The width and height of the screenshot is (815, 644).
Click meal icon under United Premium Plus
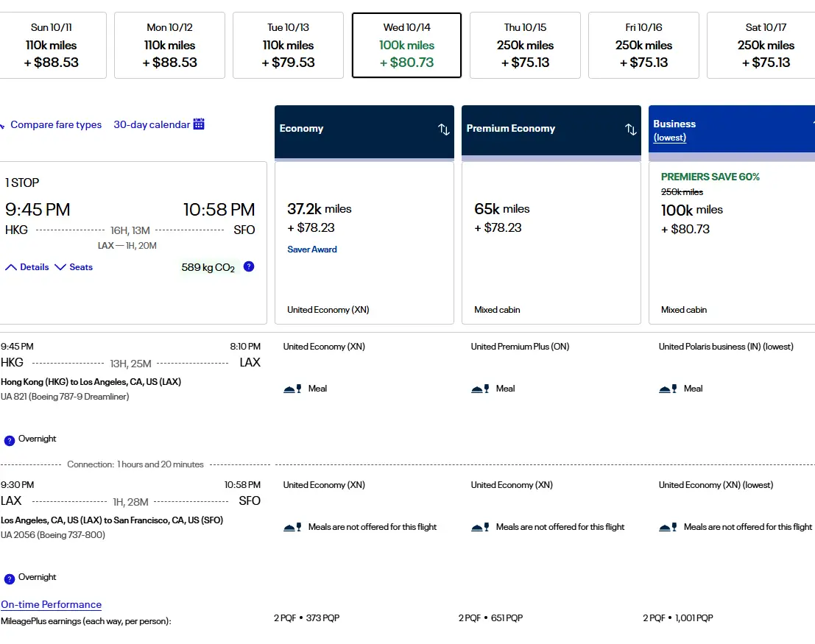point(479,389)
